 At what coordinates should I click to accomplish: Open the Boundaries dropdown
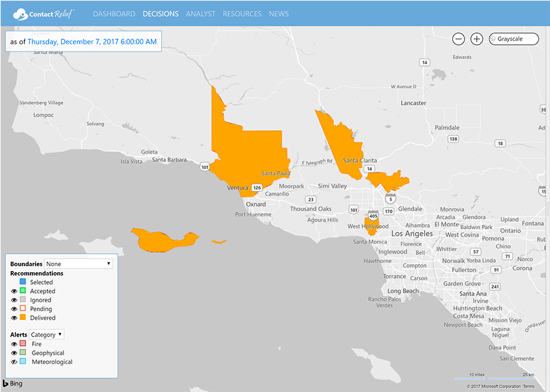78,264
